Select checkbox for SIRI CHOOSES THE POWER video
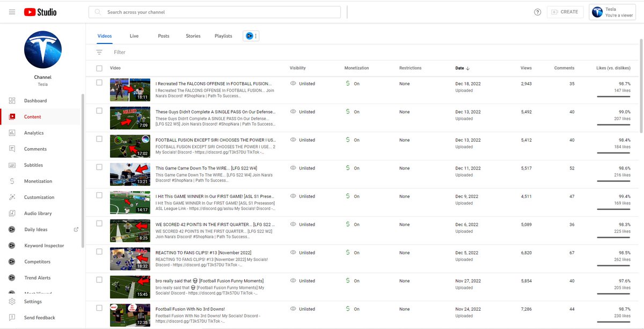Image resolution: width=644 pixels, height=329 pixels. coord(99,139)
